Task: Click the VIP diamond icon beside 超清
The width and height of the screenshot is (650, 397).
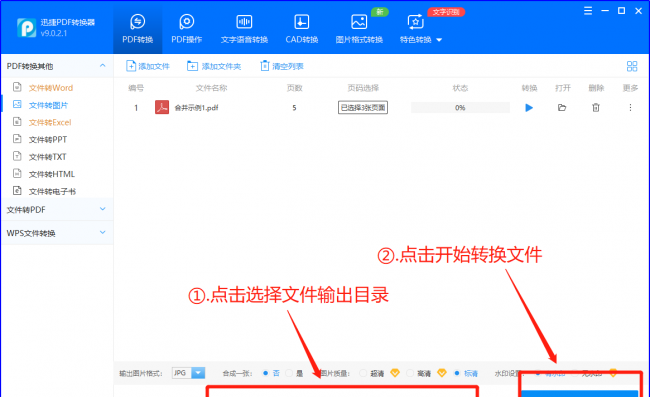Action: [x=395, y=373]
